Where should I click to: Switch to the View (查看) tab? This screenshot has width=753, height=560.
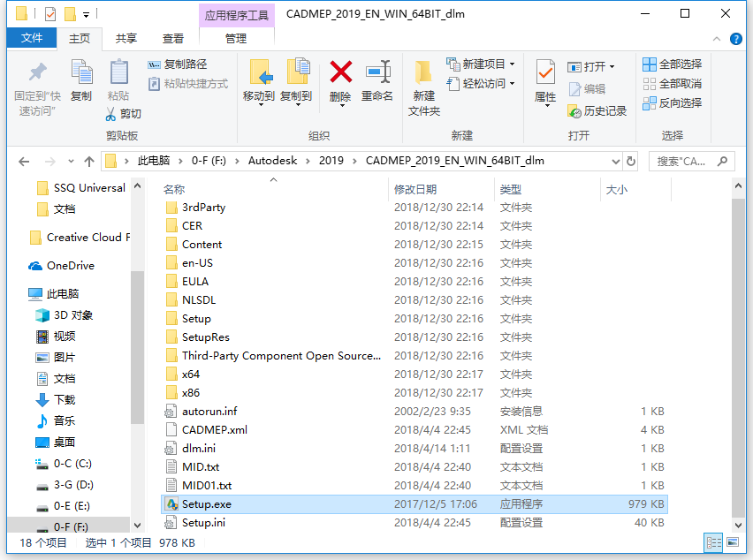tap(173, 38)
